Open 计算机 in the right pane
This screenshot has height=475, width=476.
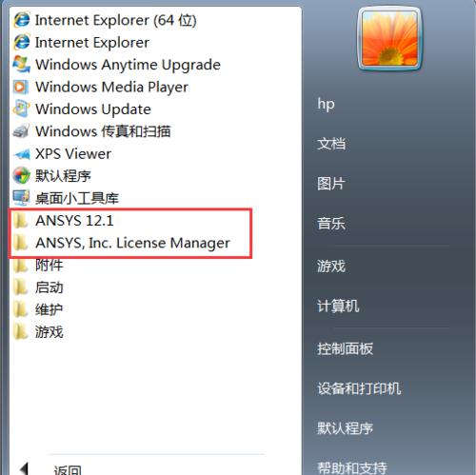pos(338,306)
